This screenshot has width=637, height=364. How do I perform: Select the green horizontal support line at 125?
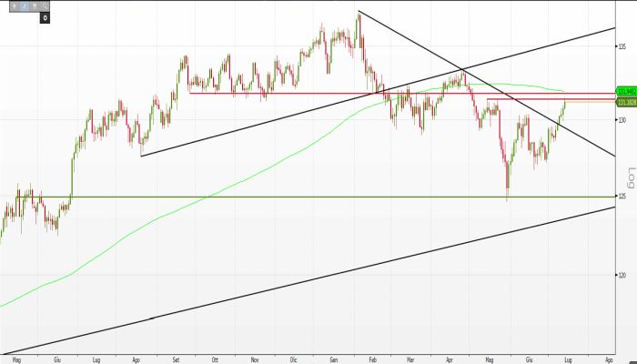point(273,197)
